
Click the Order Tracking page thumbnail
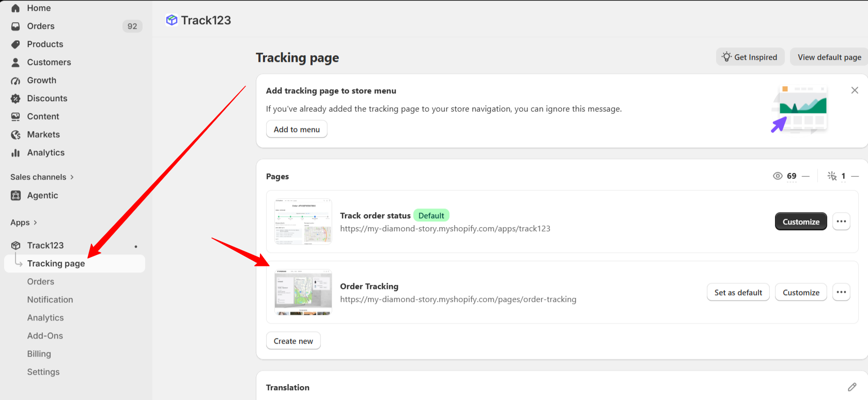coord(303,292)
